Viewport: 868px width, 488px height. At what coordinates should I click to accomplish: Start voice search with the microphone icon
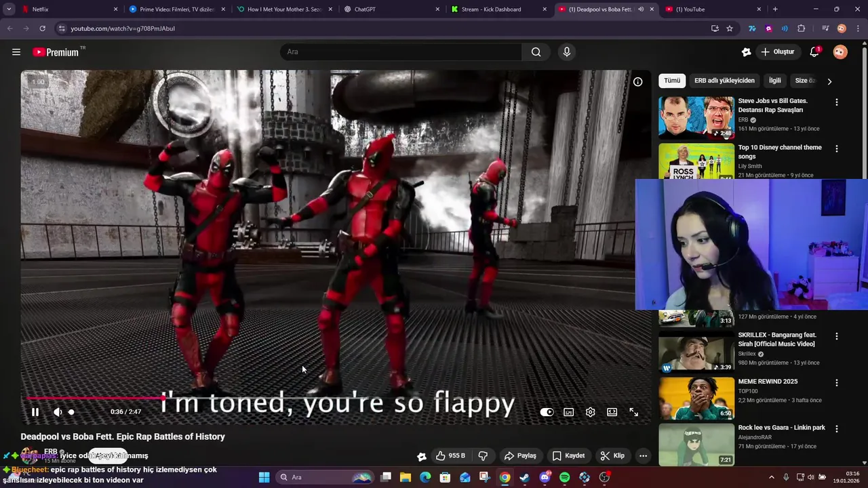pos(567,52)
